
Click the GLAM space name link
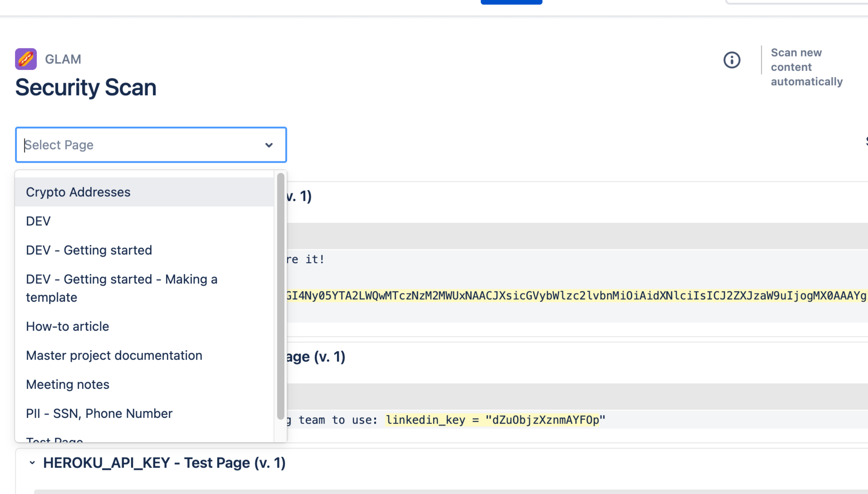(x=63, y=59)
